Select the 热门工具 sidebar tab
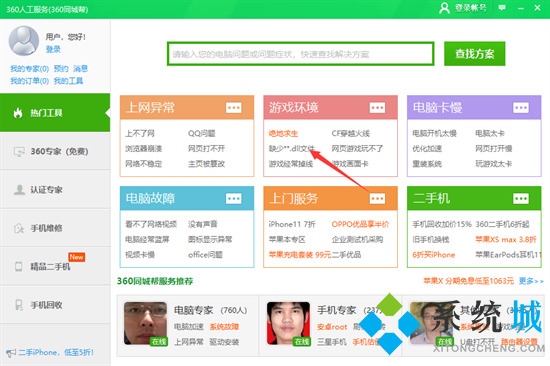Screen dimensions: 550x366 coord(55,113)
